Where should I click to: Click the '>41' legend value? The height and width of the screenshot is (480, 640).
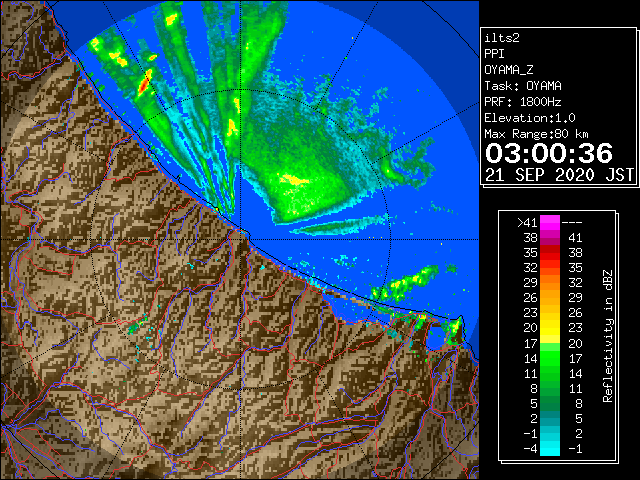[x=527, y=223]
